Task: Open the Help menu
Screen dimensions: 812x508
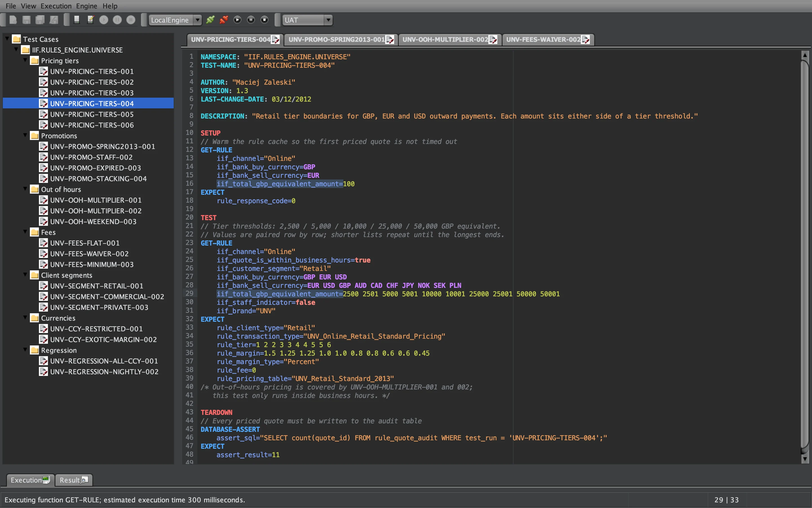Action: 110,6
